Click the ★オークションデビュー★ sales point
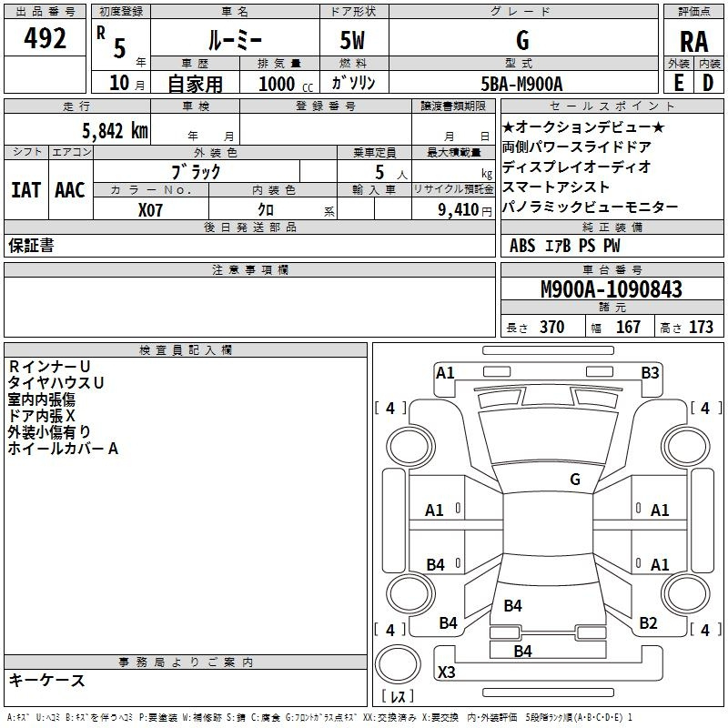 coord(583,126)
